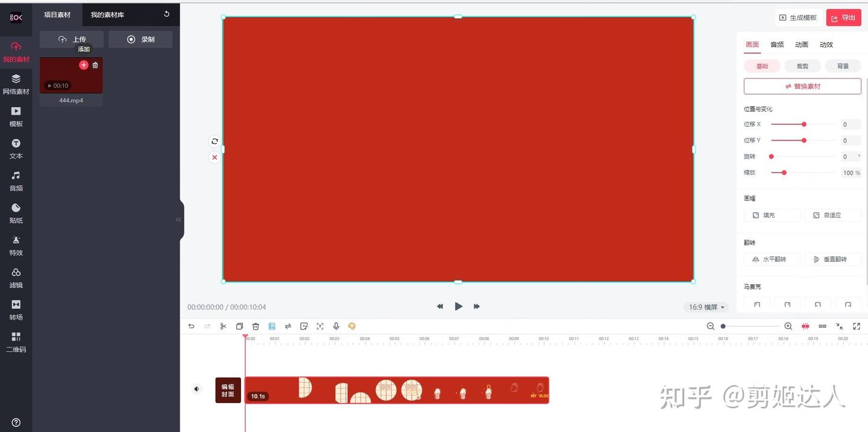Click the red 导出 export button
868x432 pixels.
pyautogui.click(x=843, y=17)
